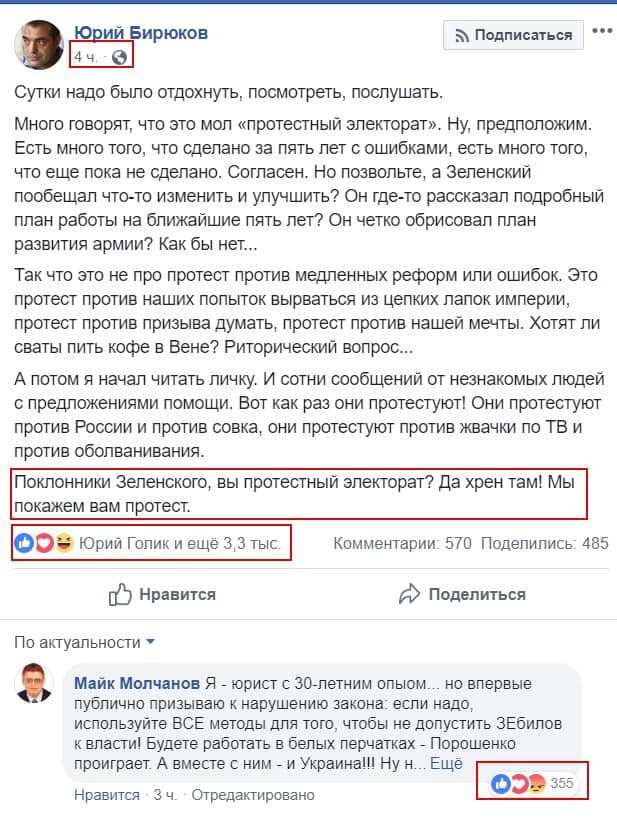The width and height of the screenshot is (617, 817).
Task: Click the globe public-audience icon
Action: coord(120,57)
